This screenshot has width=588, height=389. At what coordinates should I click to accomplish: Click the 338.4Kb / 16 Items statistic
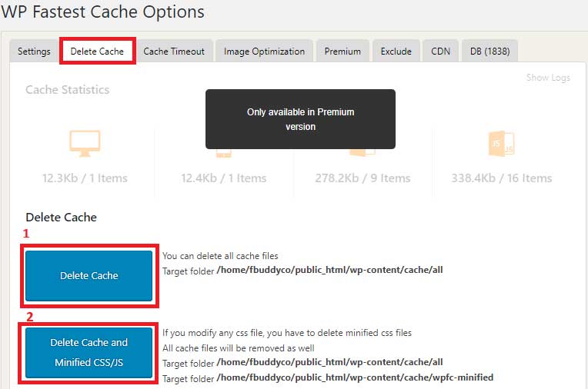tap(501, 178)
